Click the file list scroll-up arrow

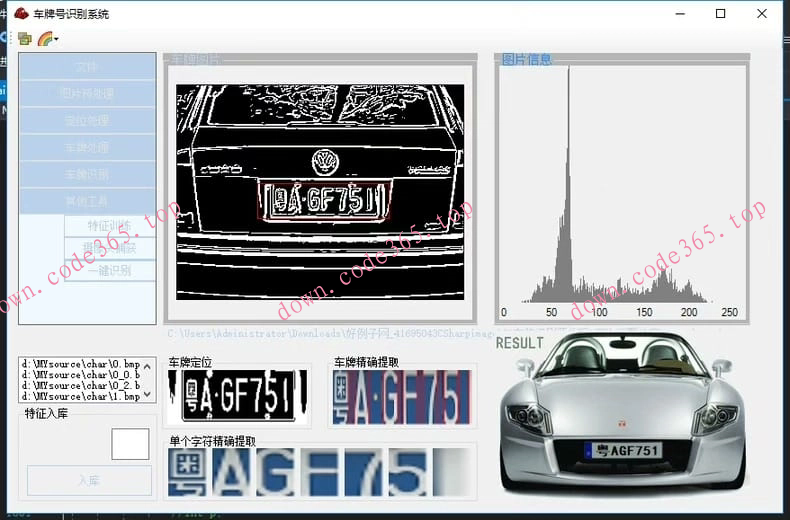(147, 366)
